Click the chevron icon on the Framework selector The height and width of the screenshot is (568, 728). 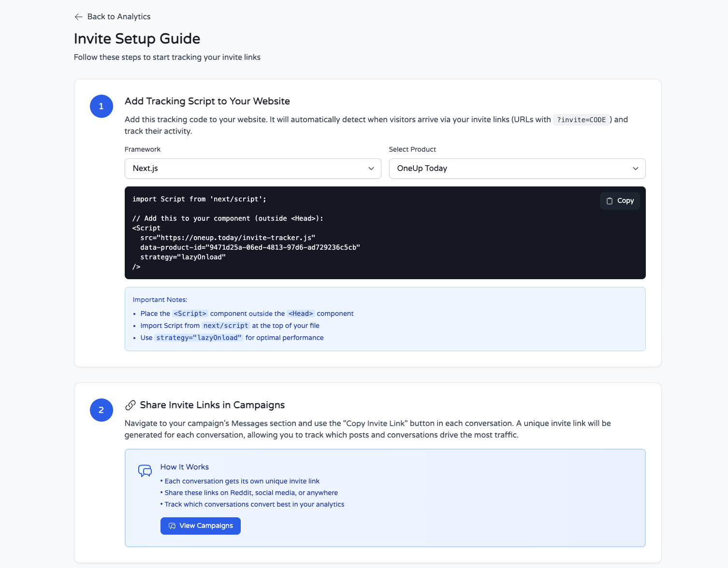click(371, 169)
